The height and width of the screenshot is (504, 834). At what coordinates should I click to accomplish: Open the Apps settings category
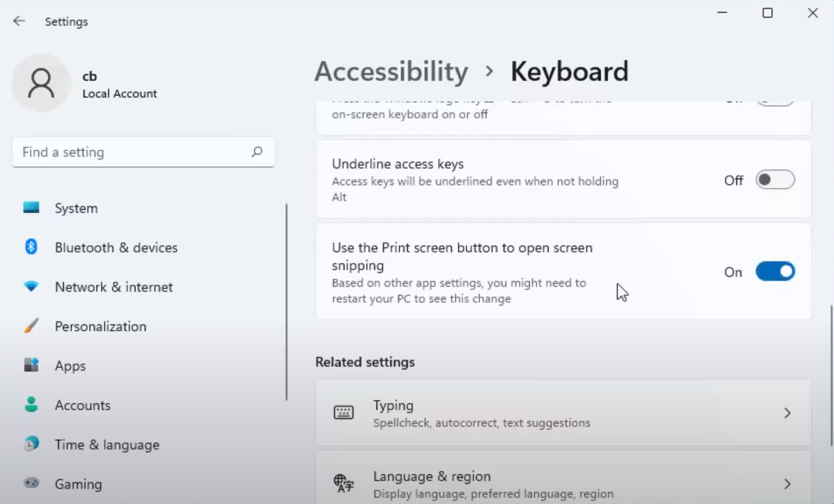70,366
